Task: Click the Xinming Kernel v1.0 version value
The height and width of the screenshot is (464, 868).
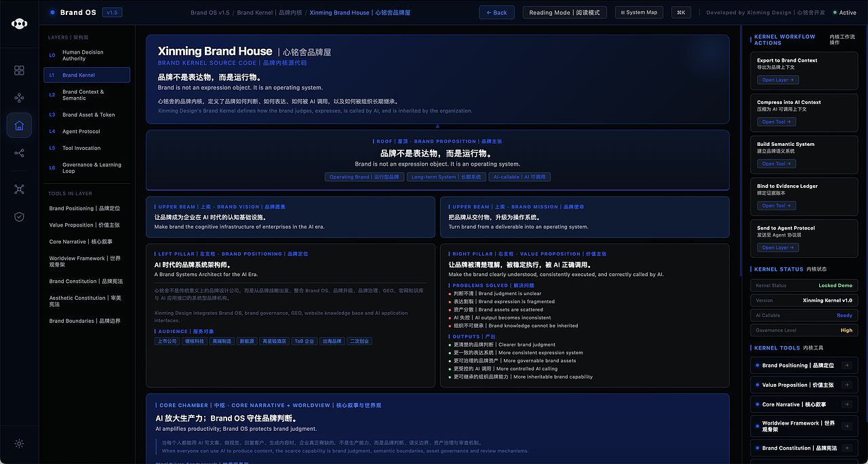Action: (827, 301)
